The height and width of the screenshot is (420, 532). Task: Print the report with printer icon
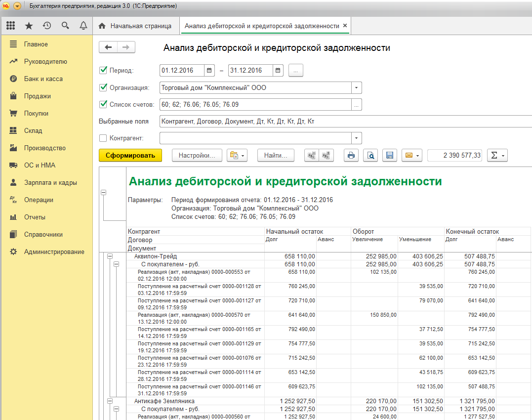[351, 155]
